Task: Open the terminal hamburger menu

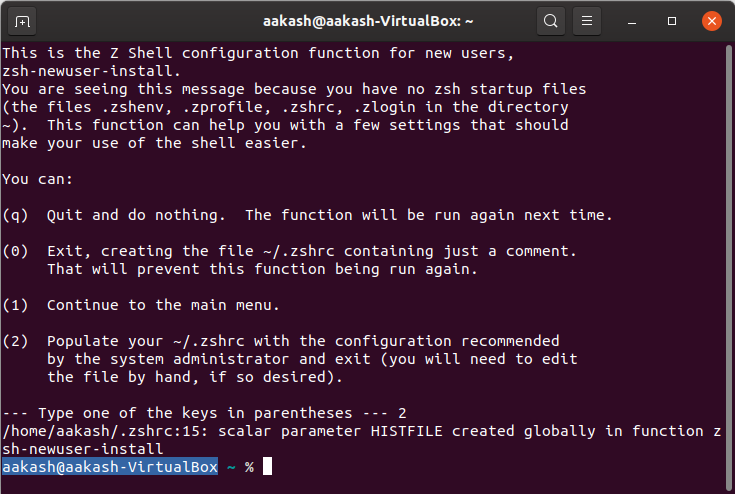Action: tap(589, 20)
